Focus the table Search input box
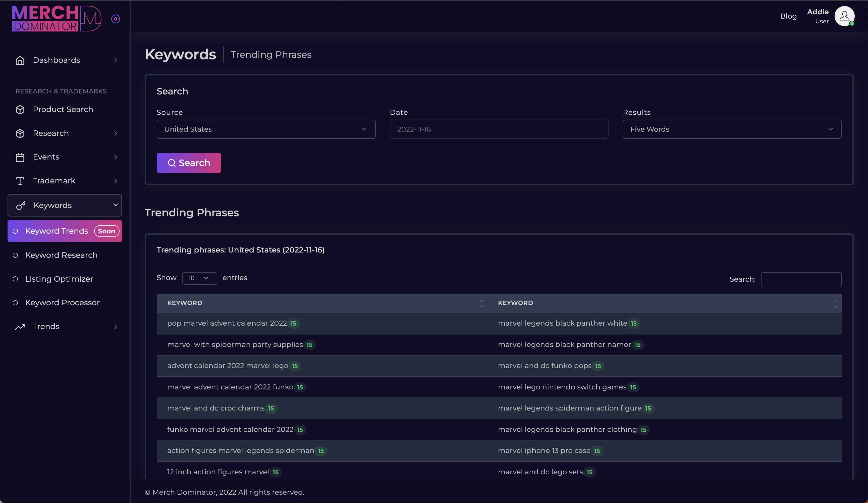The width and height of the screenshot is (868, 503). click(x=801, y=279)
